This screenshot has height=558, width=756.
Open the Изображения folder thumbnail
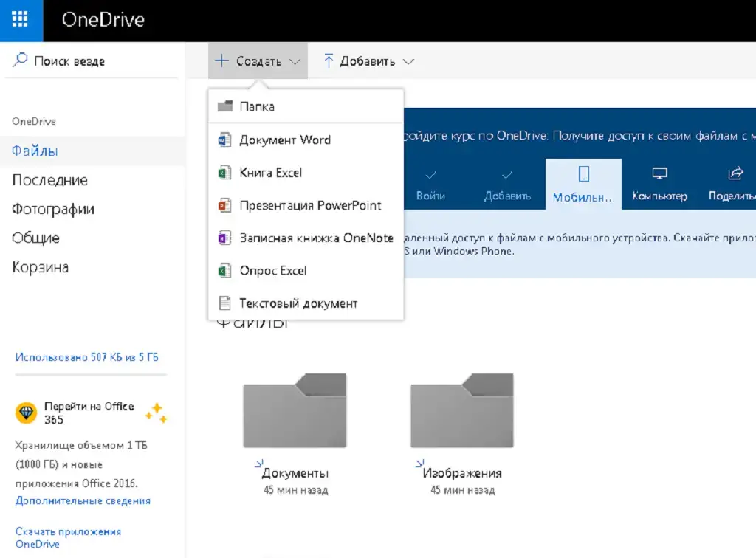coord(461,411)
